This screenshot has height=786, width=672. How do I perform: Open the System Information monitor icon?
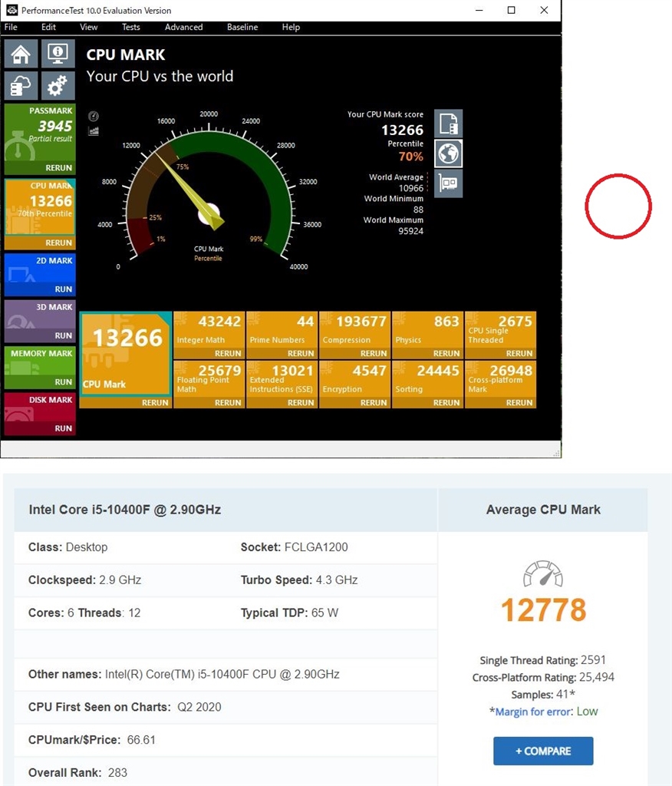coord(58,54)
